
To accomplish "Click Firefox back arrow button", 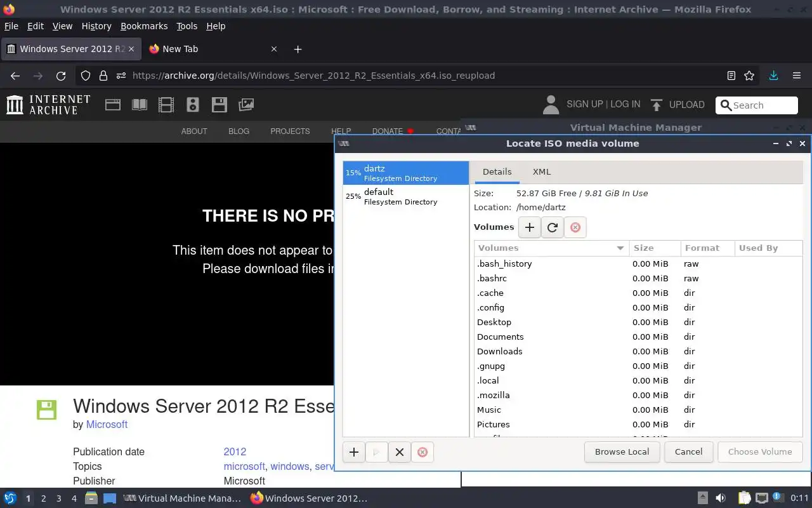I will click(15, 76).
